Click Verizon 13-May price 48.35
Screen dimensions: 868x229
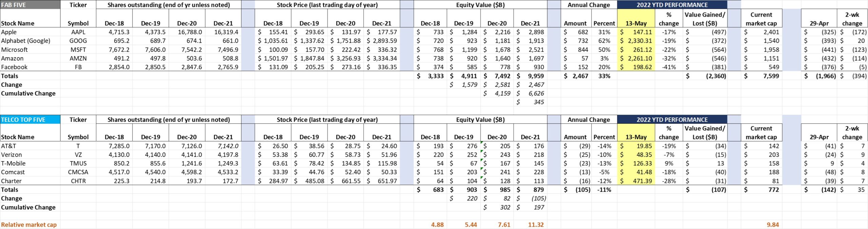(x=636, y=155)
